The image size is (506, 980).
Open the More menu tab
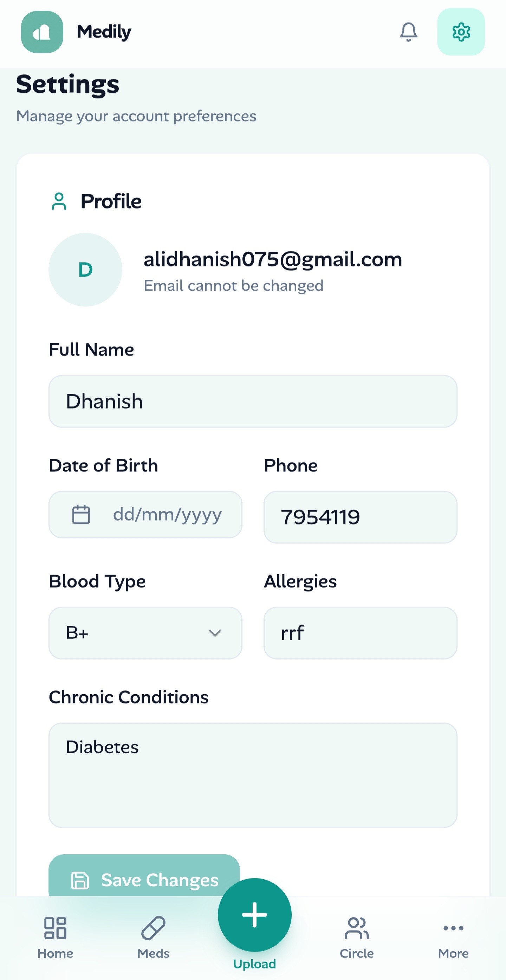[453, 936]
